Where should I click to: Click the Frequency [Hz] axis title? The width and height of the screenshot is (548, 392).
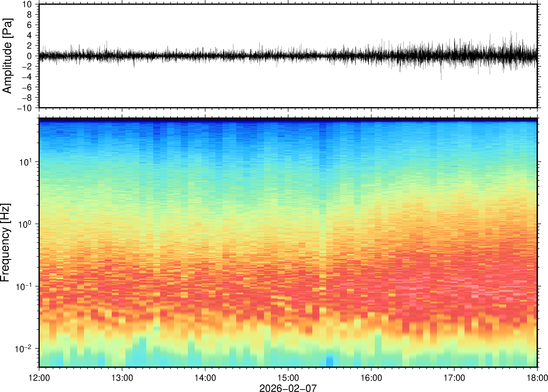[x=5, y=243]
